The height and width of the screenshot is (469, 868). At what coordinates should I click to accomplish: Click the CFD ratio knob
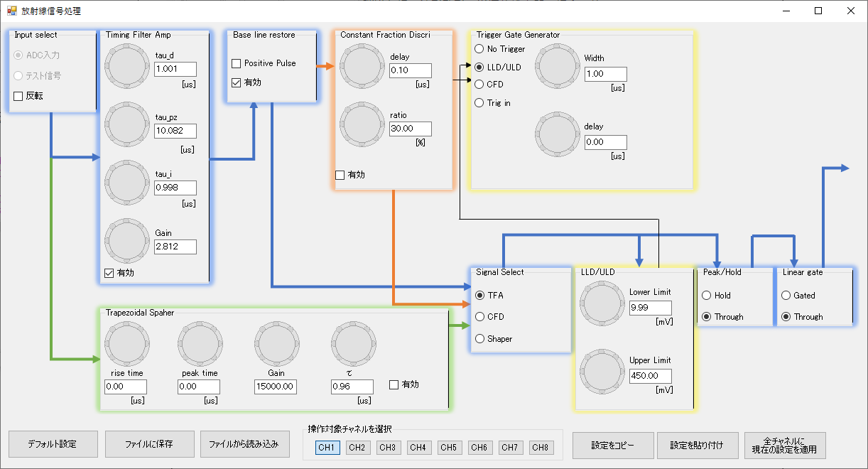tap(361, 125)
